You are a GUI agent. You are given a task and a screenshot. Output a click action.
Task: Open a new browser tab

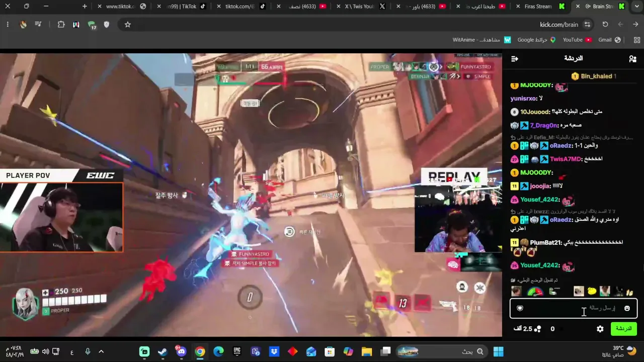85,7
